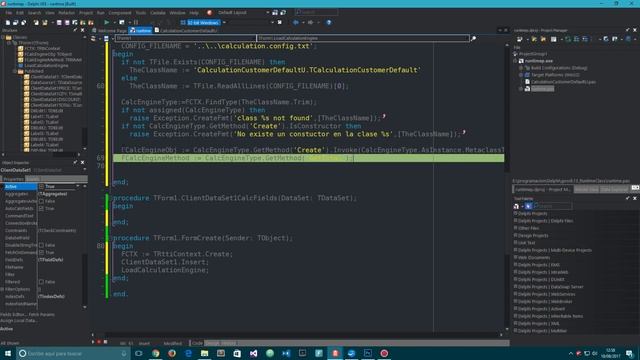
Task: Click the green Run button in toolbar
Action: (107, 22)
